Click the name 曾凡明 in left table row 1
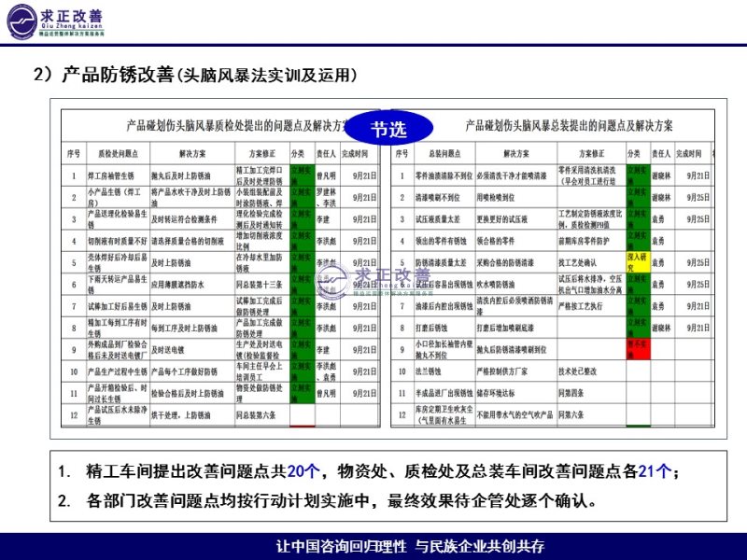The width and height of the screenshot is (747, 560). (325, 175)
